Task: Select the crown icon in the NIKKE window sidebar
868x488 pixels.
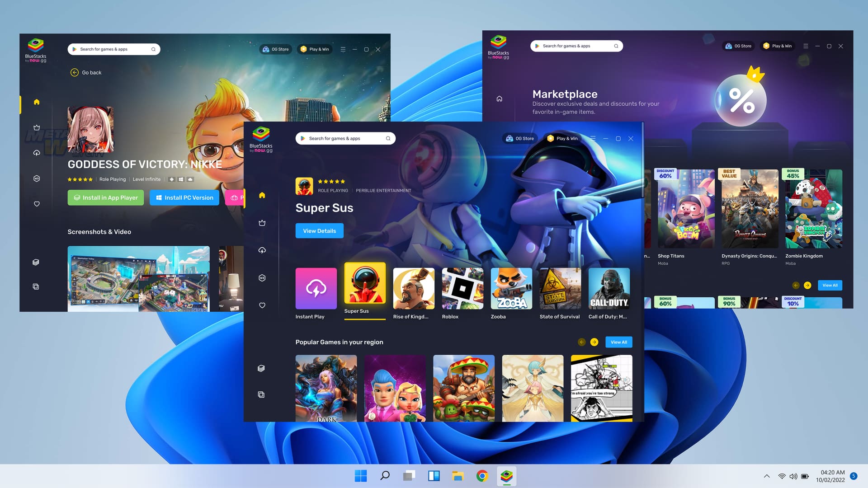Action: click(x=37, y=127)
